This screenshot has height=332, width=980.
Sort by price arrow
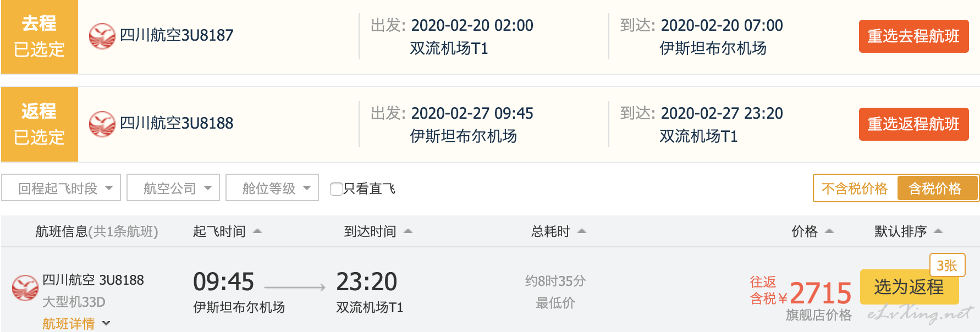click(829, 231)
